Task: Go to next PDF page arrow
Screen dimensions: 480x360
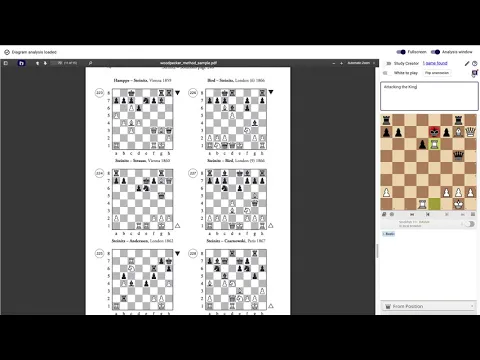Action: [45, 63]
